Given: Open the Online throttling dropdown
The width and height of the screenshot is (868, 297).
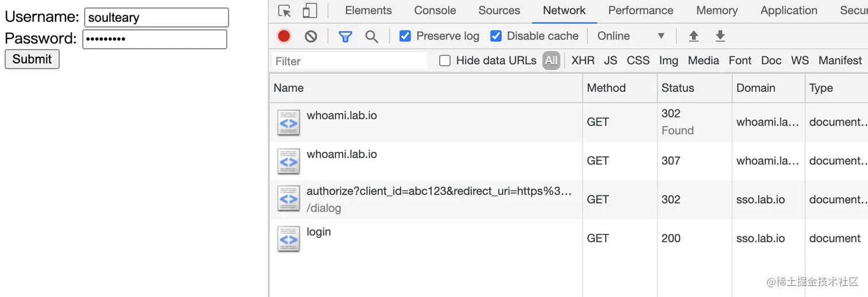Looking at the screenshot, I should click(631, 36).
